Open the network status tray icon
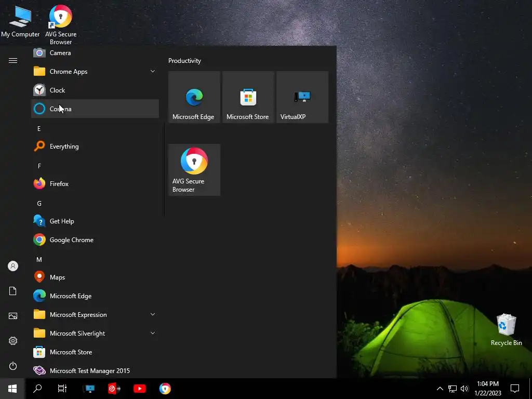 [453, 389]
